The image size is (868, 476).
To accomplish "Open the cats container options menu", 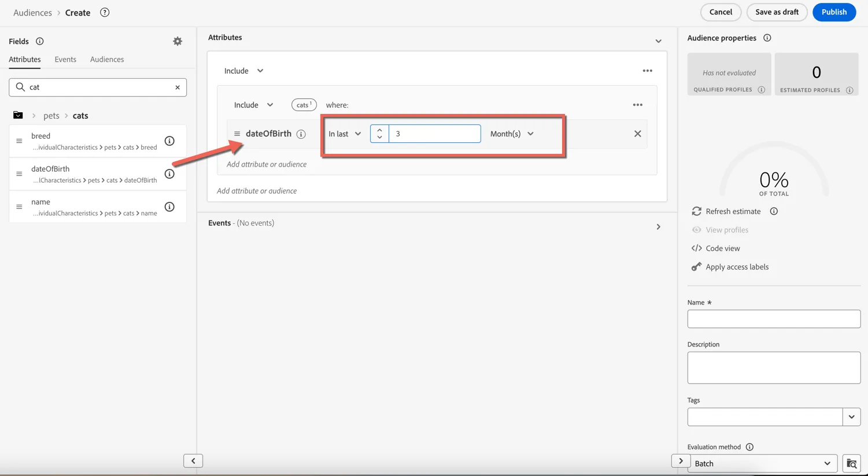I will 637,105.
